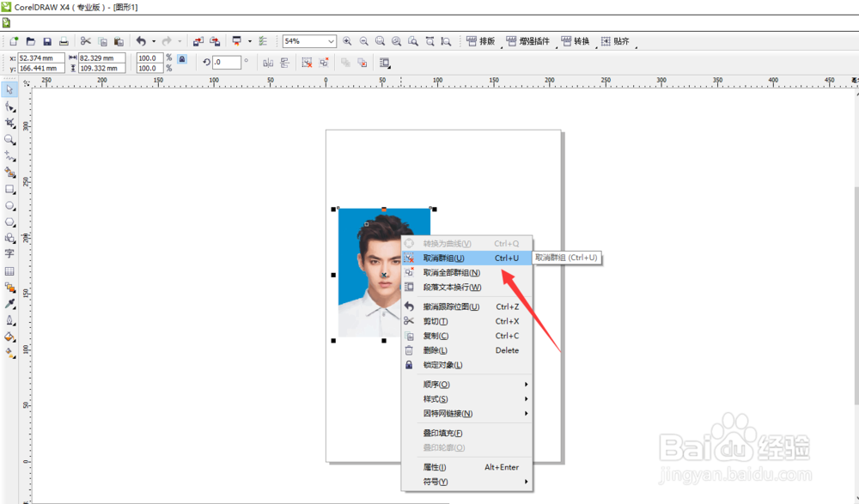This screenshot has width=859, height=504.
Task: Choose 叠印填充(F) from context menu
Action: [x=467, y=433]
